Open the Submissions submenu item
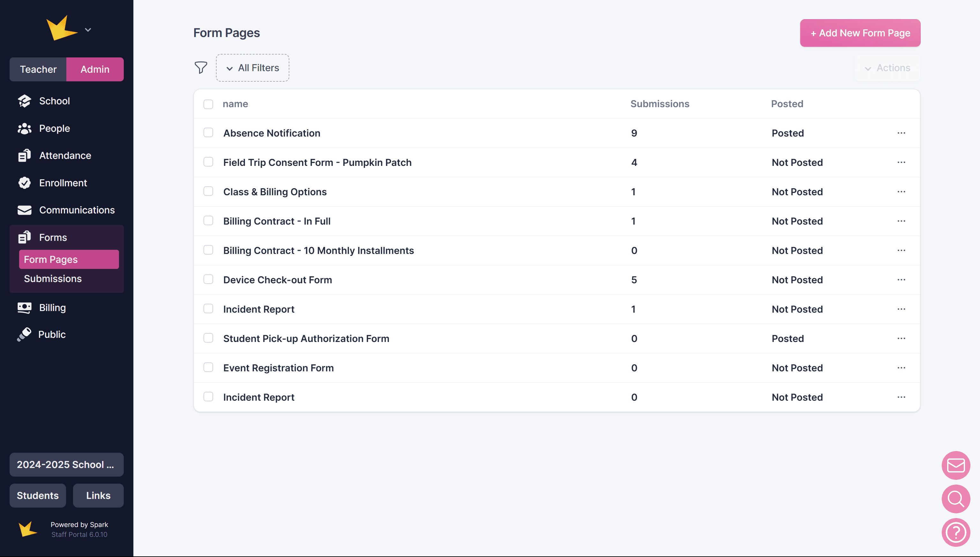The image size is (980, 557). pyautogui.click(x=53, y=278)
